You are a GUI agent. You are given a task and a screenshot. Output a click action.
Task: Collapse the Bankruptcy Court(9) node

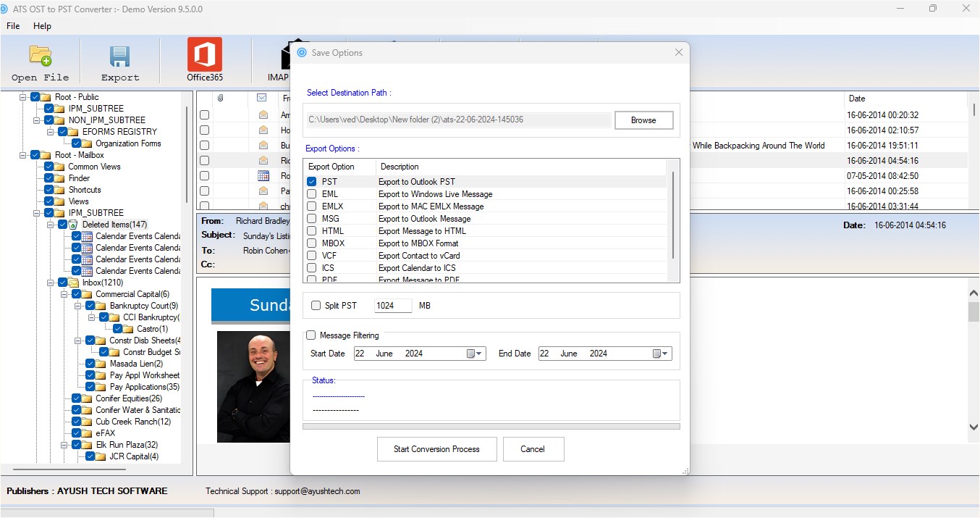(79, 306)
